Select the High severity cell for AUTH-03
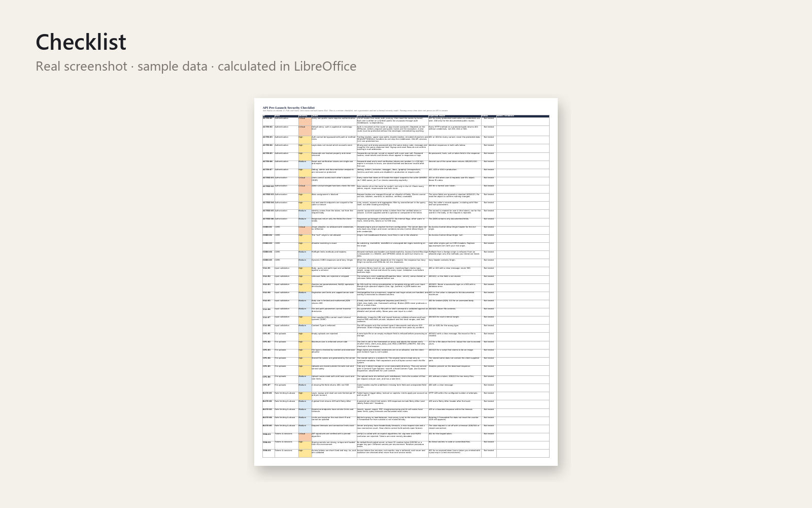The width and height of the screenshot is (812, 508). 304,140
